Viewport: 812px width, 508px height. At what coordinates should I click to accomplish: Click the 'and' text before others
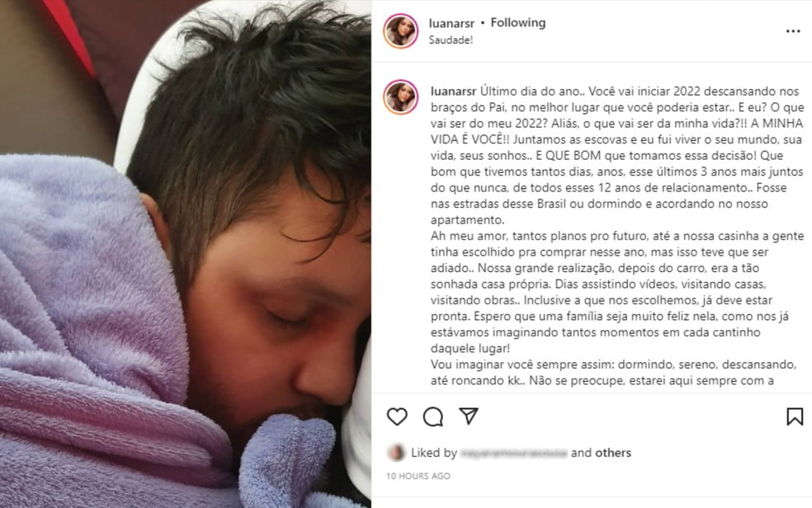[581, 453]
